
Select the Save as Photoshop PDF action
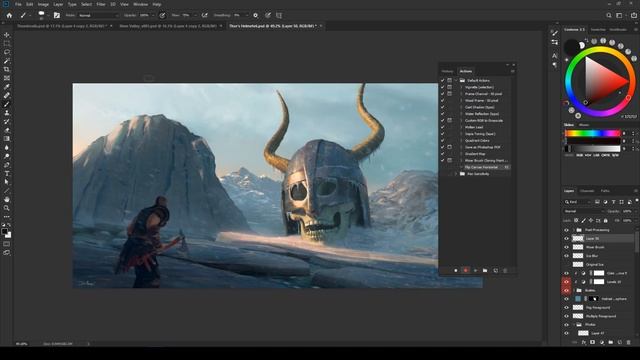click(x=482, y=147)
